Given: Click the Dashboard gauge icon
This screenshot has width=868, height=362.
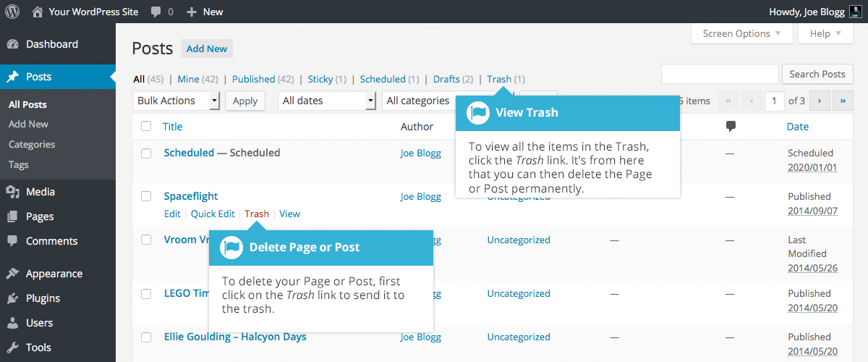Looking at the screenshot, I should pos(12,44).
